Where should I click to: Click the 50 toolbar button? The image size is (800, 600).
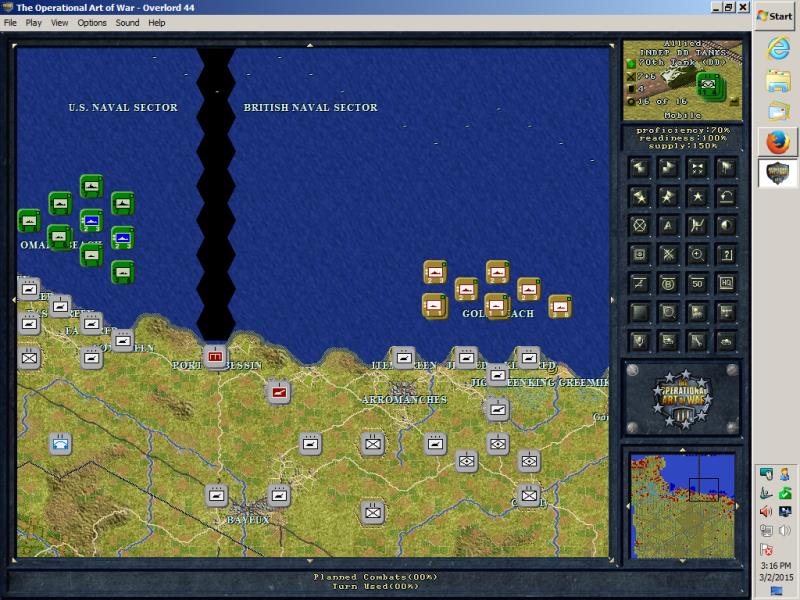(x=697, y=284)
